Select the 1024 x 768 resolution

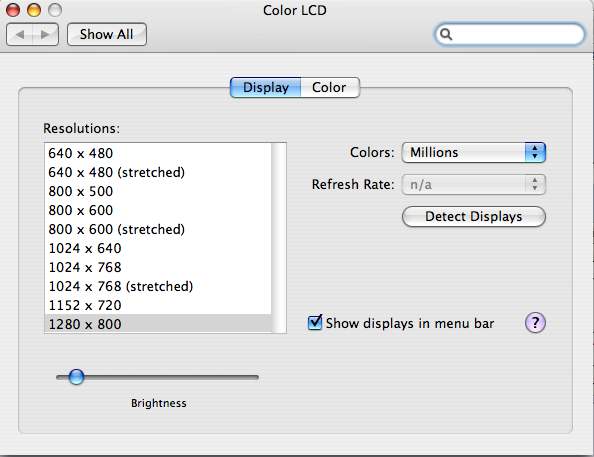[x=158, y=267]
